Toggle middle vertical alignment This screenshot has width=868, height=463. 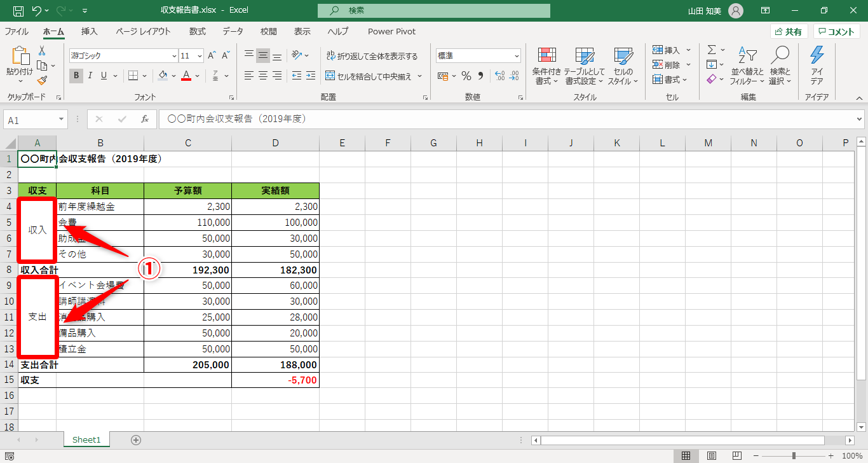[263, 56]
